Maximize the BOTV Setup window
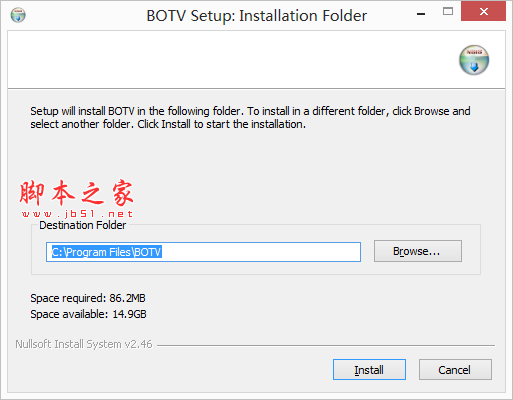 pos(448,12)
